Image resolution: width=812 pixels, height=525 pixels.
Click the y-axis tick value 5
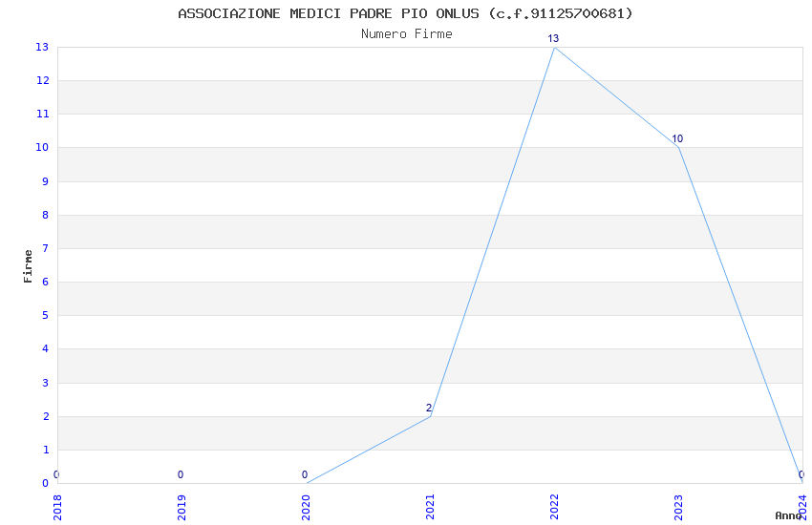[46, 316]
